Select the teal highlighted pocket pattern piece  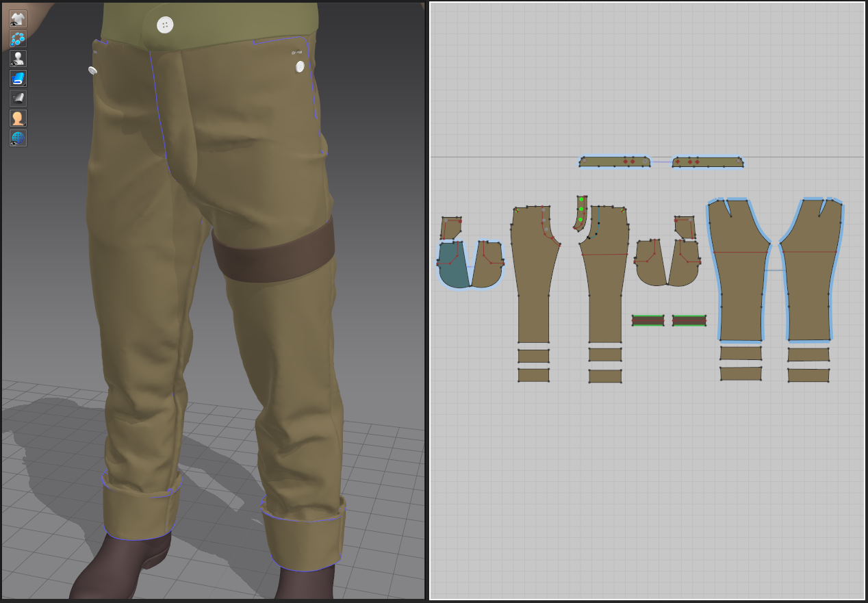click(x=453, y=264)
